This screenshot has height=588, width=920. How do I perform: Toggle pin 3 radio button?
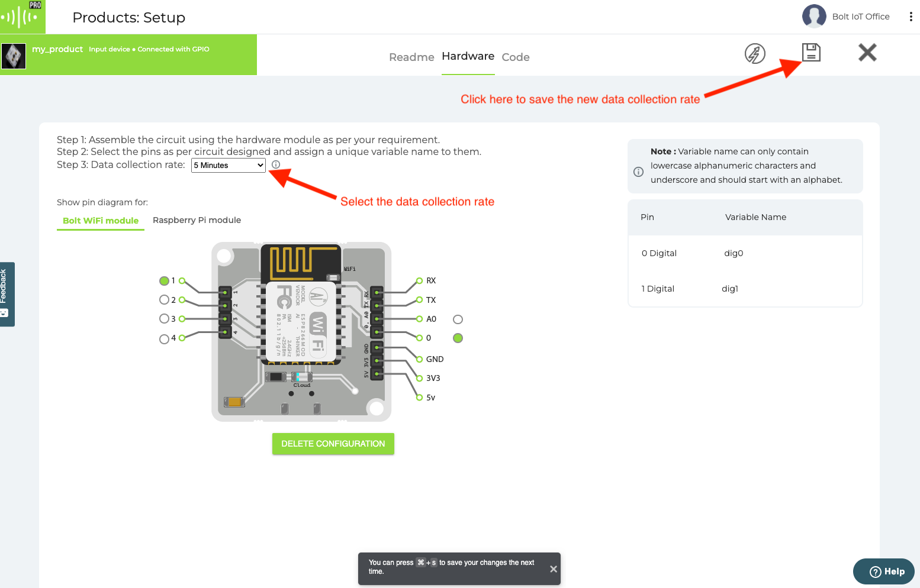click(164, 319)
